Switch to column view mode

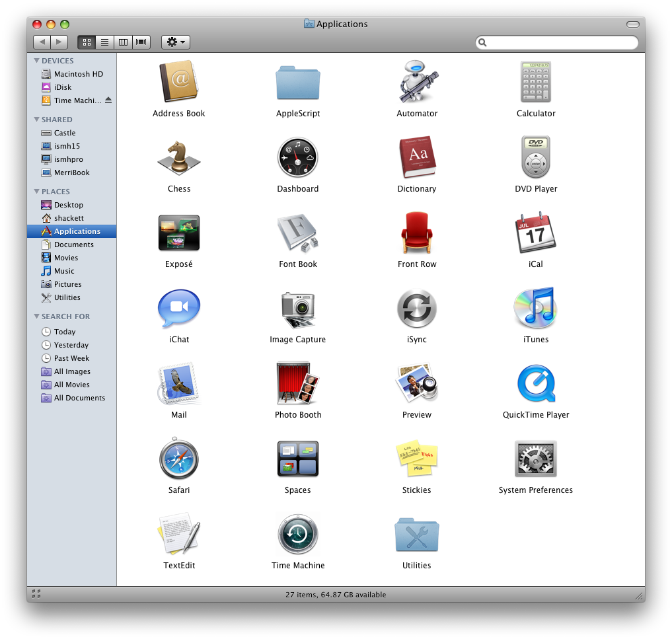pyautogui.click(x=123, y=42)
